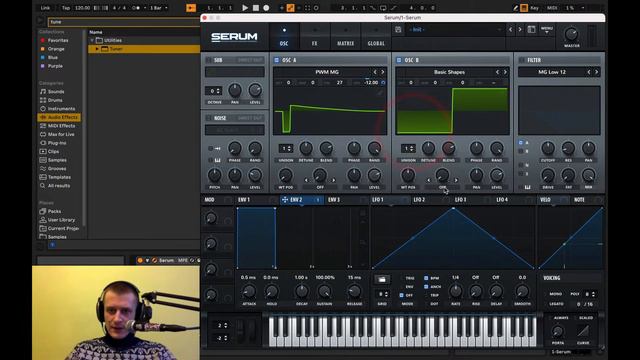Click the Ableton Stop button
The width and height of the screenshot is (640, 360).
point(256,8)
